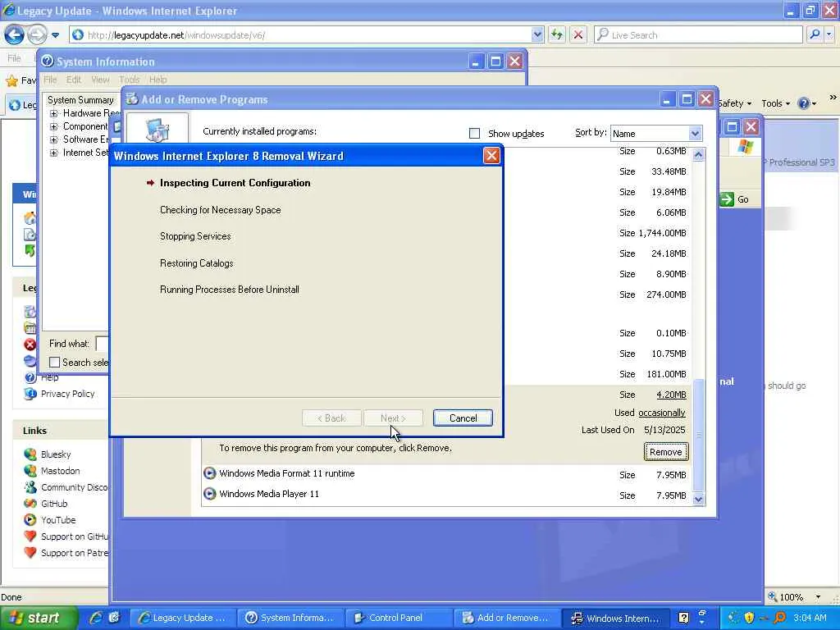Click the Windows Media Format 11 runtime icon
The width and height of the screenshot is (840, 630).
point(209,473)
